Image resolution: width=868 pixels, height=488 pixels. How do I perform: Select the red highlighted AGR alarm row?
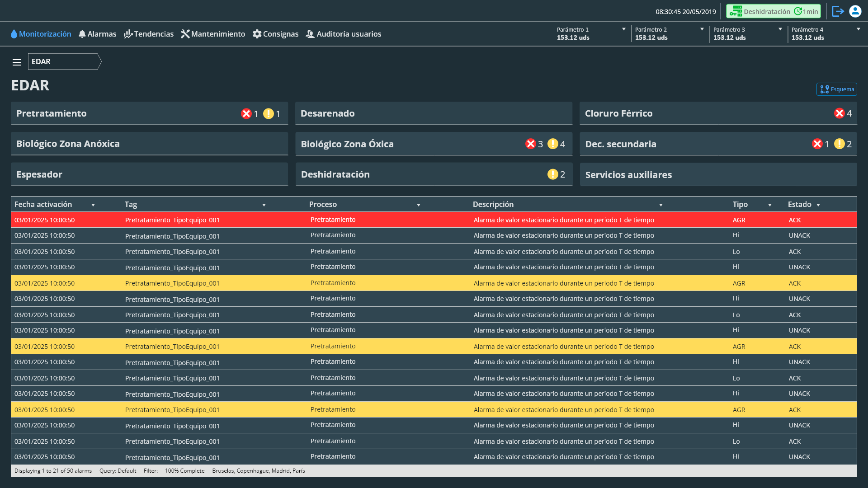tap(433, 220)
